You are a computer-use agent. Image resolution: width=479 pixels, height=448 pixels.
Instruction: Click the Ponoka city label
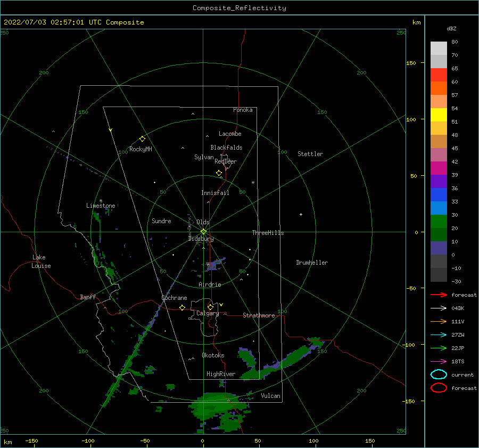(243, 110)
